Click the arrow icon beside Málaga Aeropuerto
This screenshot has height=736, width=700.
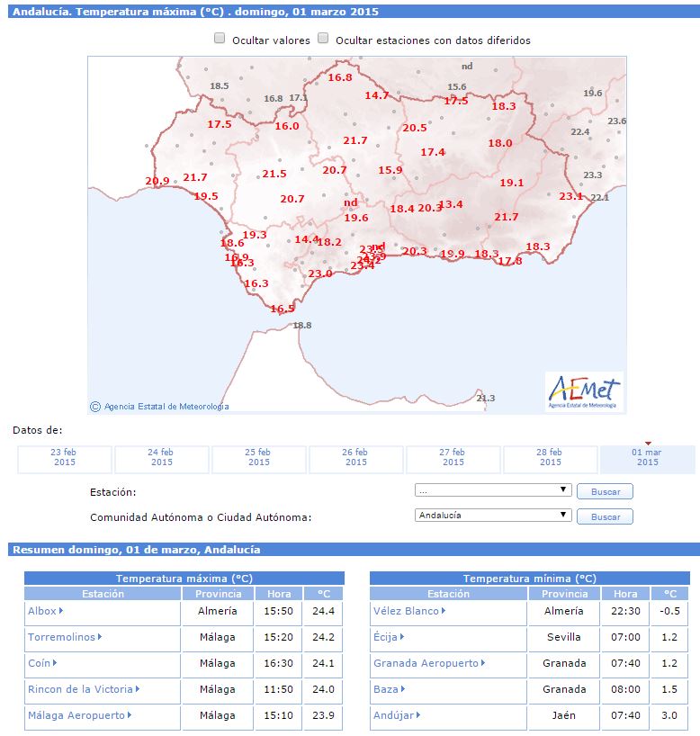tap(130, 715)
